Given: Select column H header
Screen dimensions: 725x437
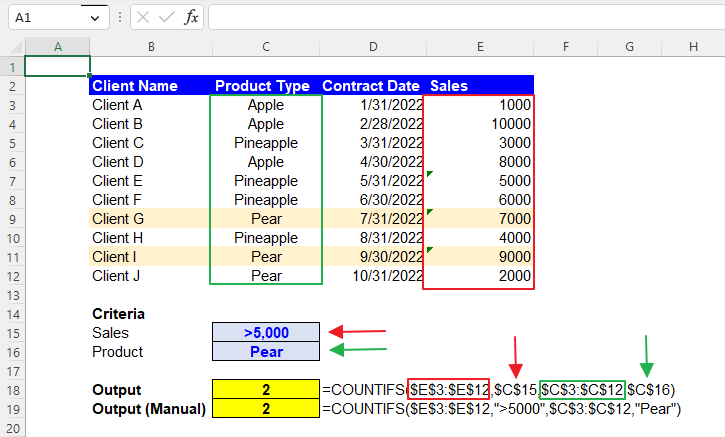Looking at the screenshot, I should click(693, 47).
